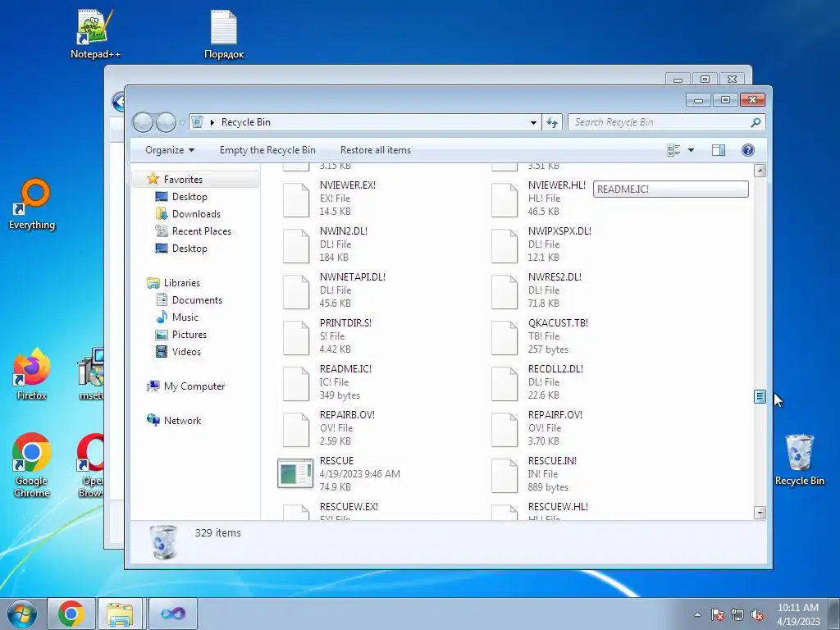Open Firefox desktop shortcut

(x=32, y=374)
